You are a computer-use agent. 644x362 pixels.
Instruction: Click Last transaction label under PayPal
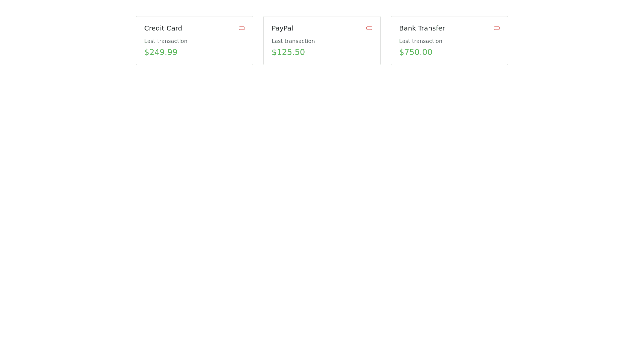point(293,41)
